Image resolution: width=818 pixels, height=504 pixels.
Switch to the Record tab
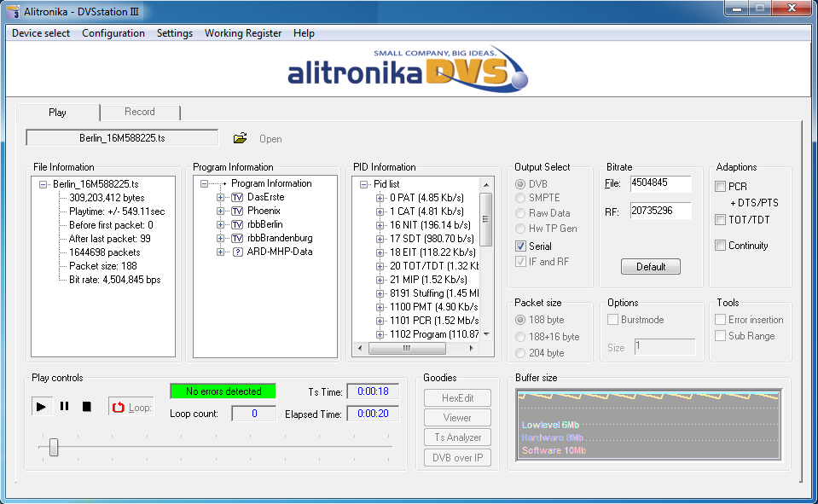(140, 112)
